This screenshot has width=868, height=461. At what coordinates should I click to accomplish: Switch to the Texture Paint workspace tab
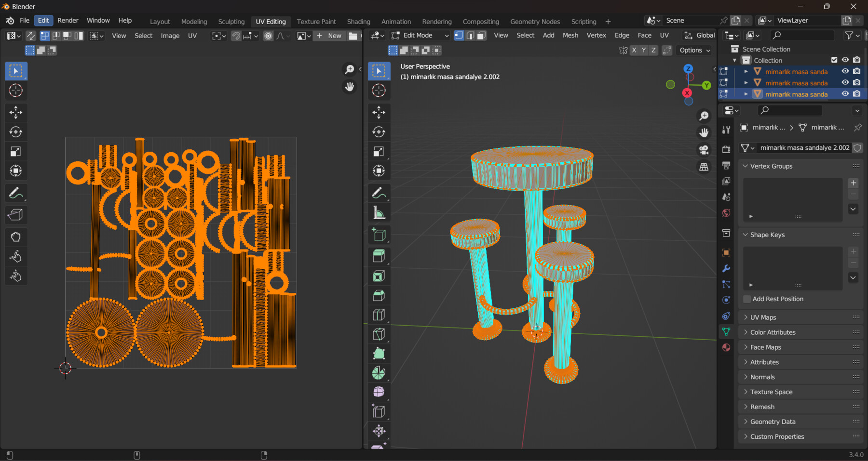(316, 21)
